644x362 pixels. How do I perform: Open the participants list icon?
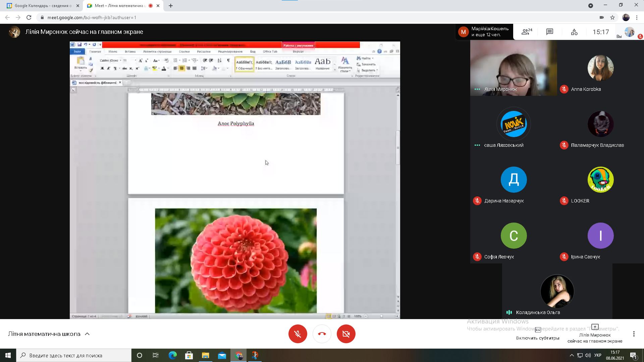[527, 32]
